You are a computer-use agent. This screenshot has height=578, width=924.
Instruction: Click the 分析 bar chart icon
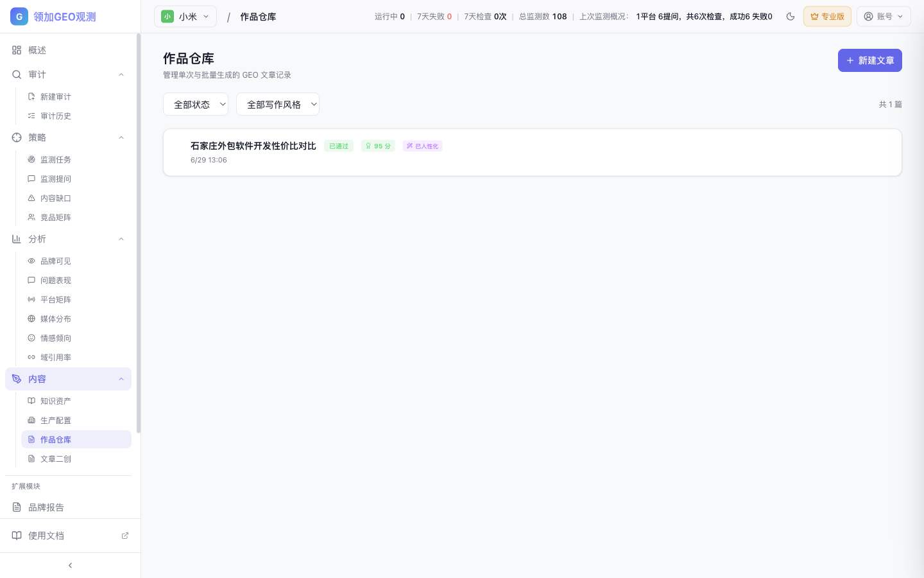(x=17, y=239)
